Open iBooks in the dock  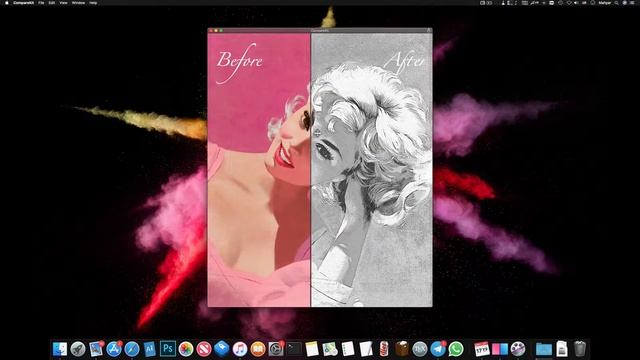pyautogui.click(x=258, y=349)
